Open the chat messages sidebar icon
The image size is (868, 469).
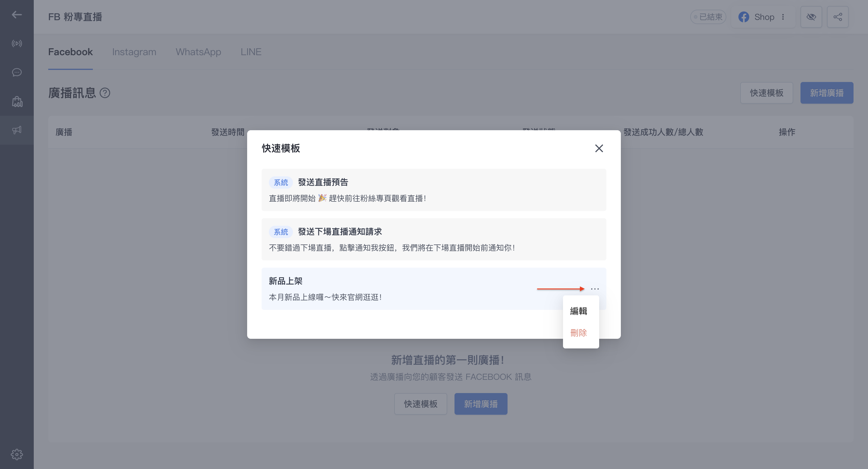[17, 72]
